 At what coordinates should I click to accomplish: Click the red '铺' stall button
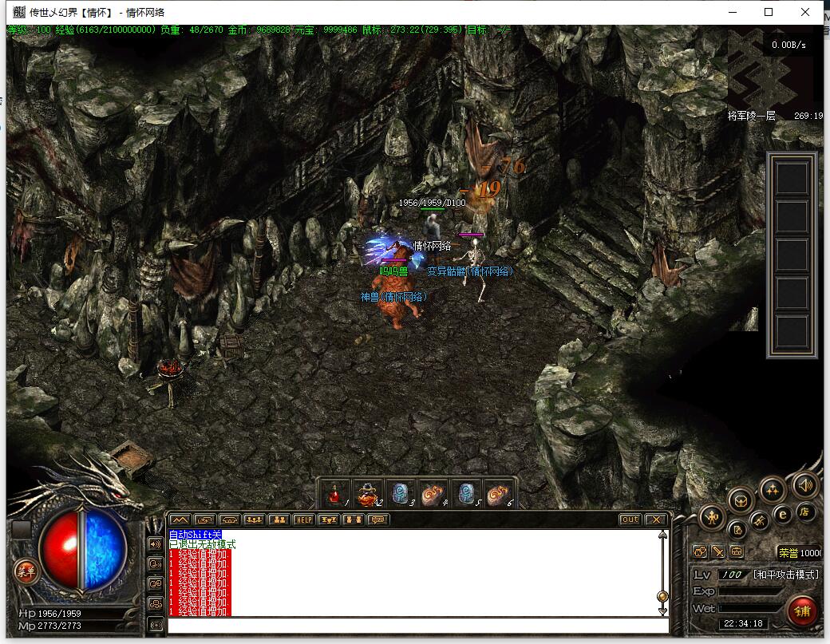802,610
